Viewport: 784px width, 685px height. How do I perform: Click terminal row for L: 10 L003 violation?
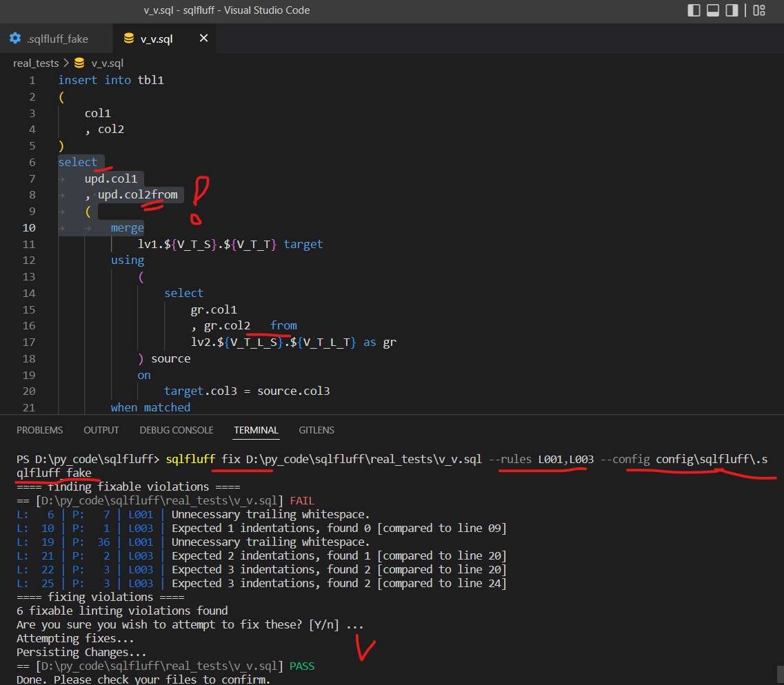(261, 528)
